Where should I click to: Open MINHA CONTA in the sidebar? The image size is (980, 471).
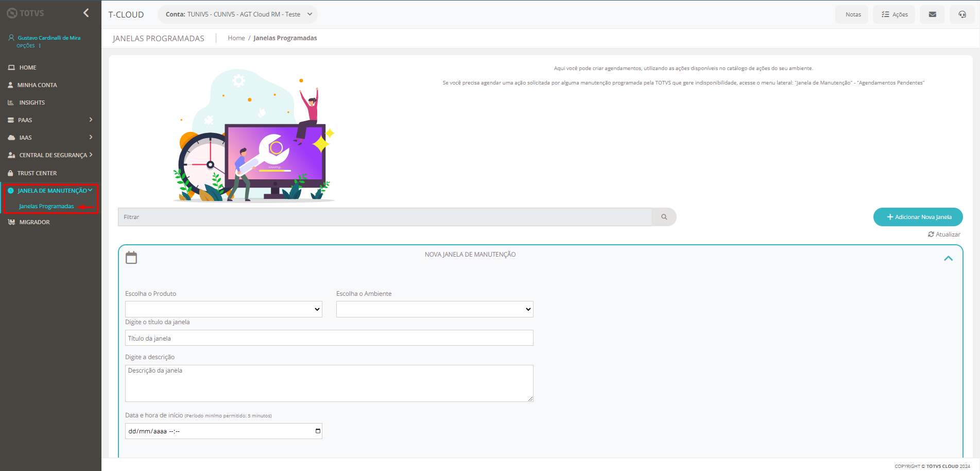(x=50, y=85)
